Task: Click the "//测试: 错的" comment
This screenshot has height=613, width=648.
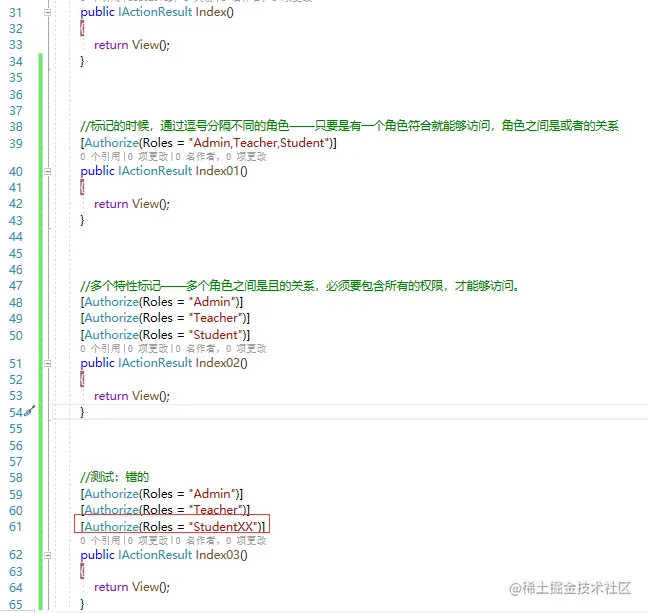Action: pyautogui.click(x=114, y=477)
